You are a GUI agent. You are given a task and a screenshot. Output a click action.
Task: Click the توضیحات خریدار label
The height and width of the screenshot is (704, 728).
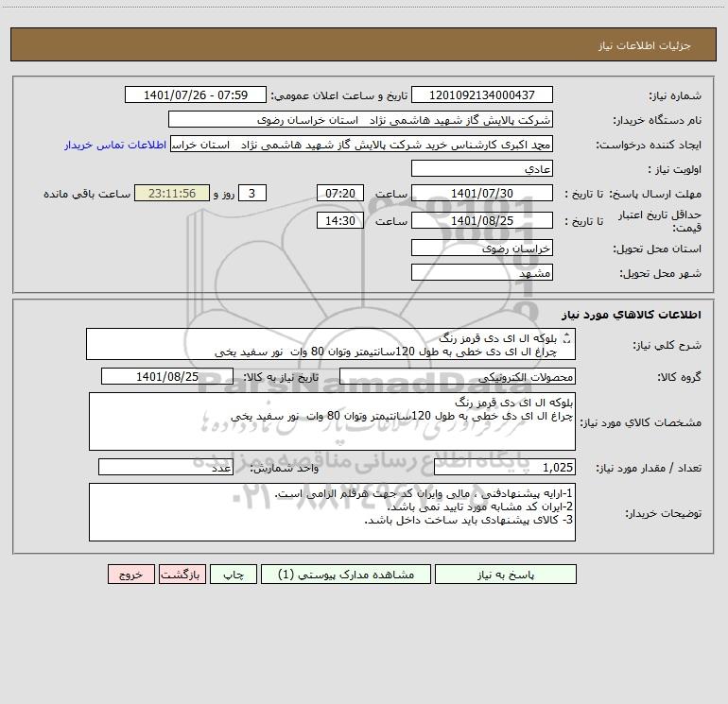[x=664, y=513]
